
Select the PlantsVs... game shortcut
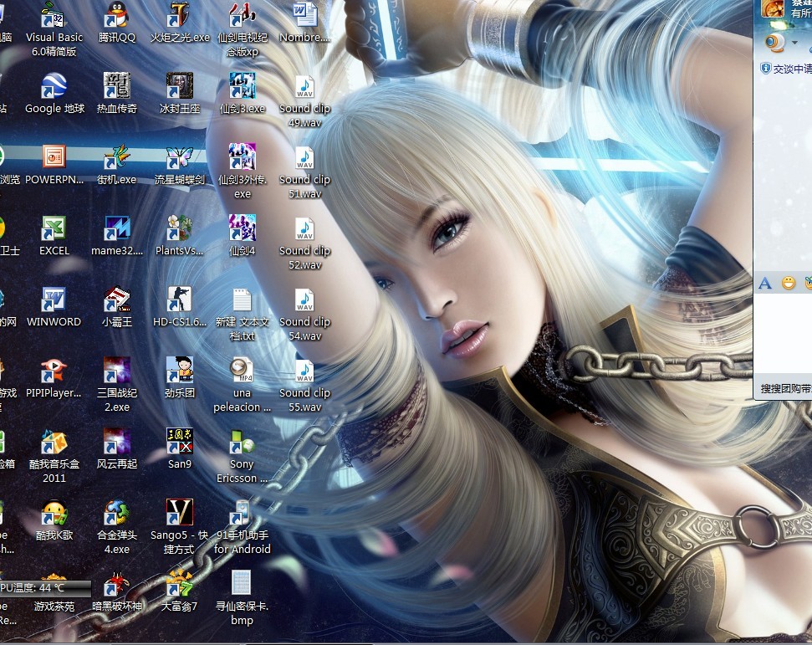pyautogui.click(x=179, y=229)
